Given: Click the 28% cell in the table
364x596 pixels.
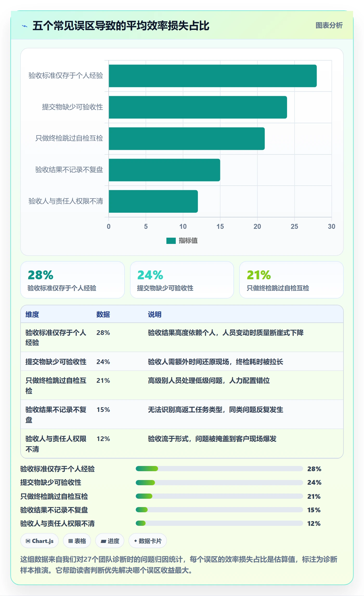Looking at the screenshot, I should [103, 333].
